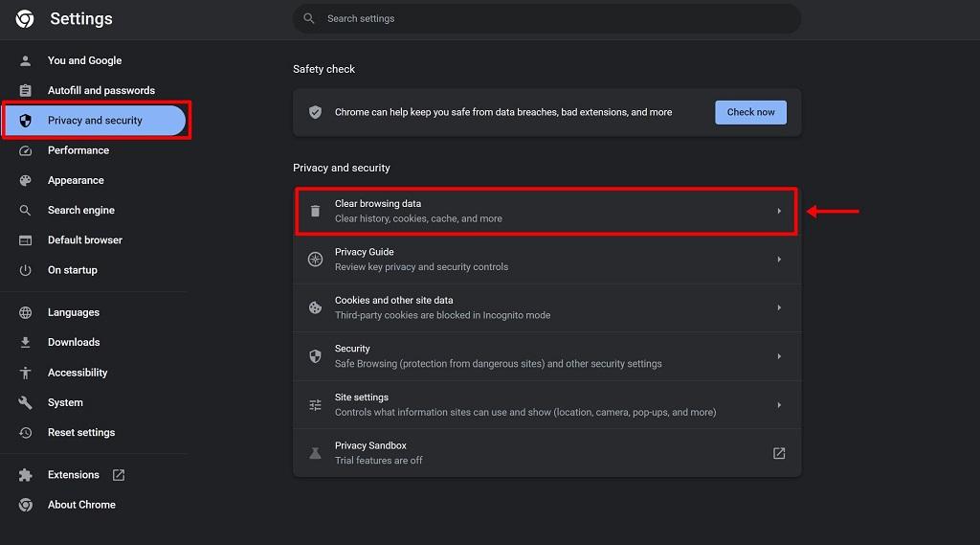The width and height of the screenshot is (980, 545).
Task: Open the Security settings row
Action: click(x=546, y=356)
